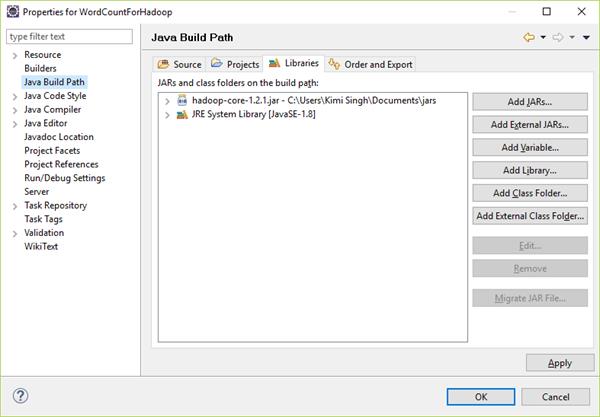Click the Apply button
The width and height of the screenshot is (600, 417).
[x=559, y=363]
